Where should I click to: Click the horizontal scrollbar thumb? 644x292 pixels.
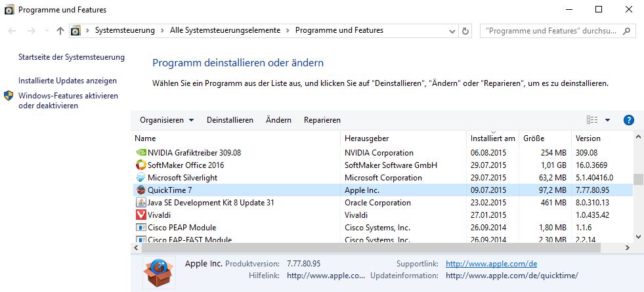click(x=371, y=247)
